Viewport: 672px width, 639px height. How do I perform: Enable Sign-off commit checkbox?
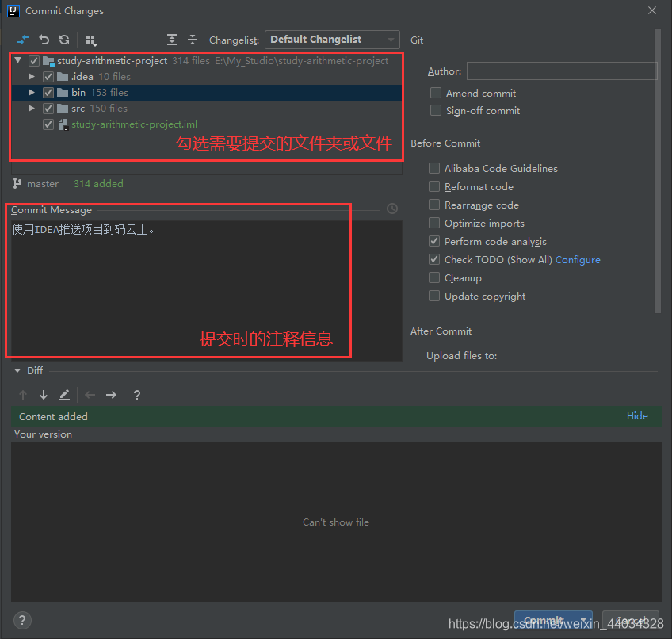click(x=435, y=111)
